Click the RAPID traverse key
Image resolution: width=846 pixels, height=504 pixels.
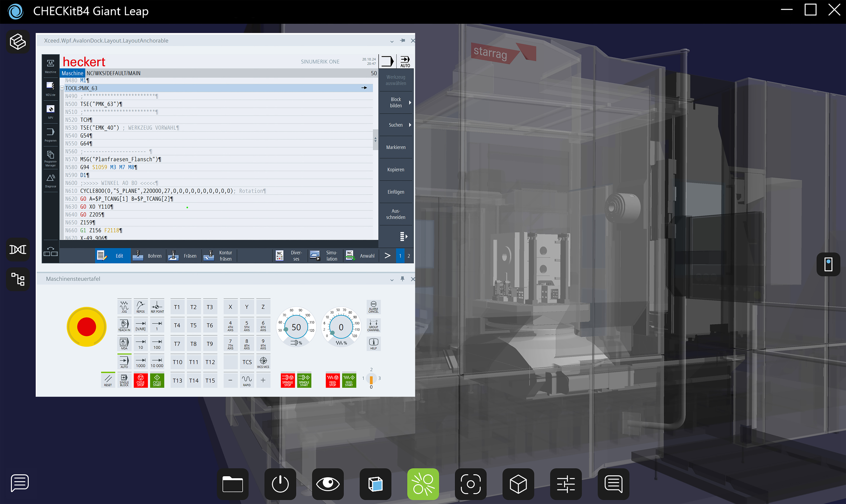(x=247, y=380)
